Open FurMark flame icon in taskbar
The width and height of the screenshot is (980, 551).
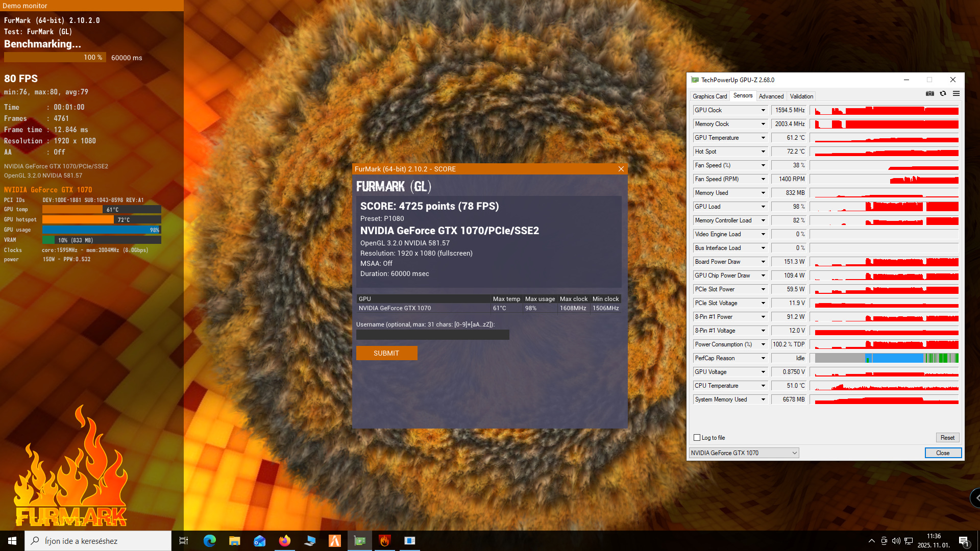385,541
